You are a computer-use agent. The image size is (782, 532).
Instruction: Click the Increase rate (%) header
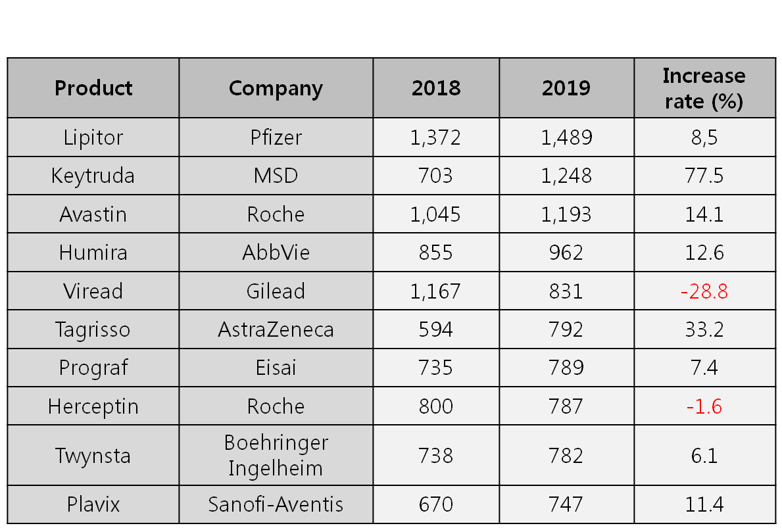(704, 88)
